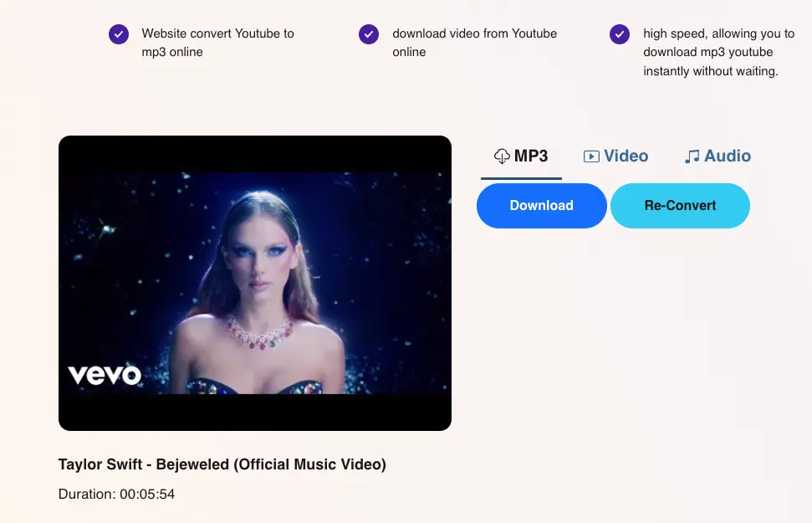Click the vevo logo on the thumbnail

pyautogui.click(x=105, y=375)
